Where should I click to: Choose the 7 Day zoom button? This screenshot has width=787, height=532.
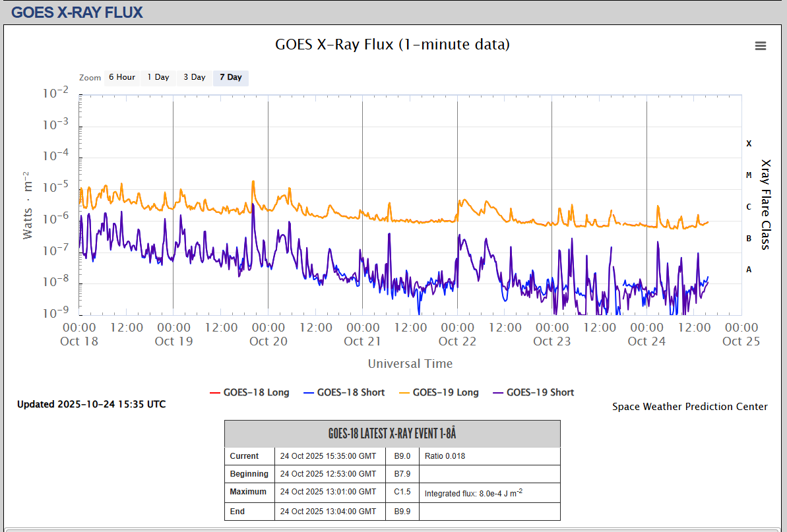230,78
